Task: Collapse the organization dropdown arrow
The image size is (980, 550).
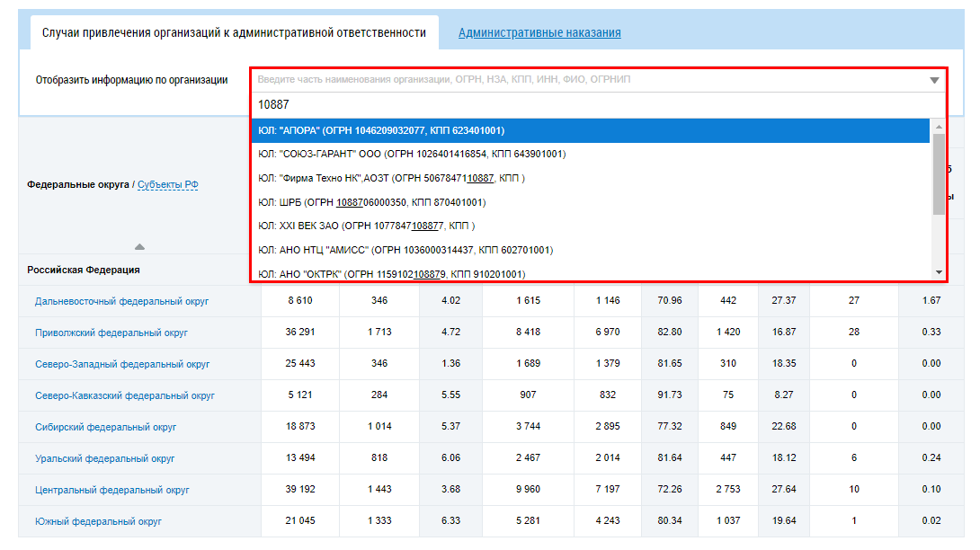Action: click(x=934, y=80)
